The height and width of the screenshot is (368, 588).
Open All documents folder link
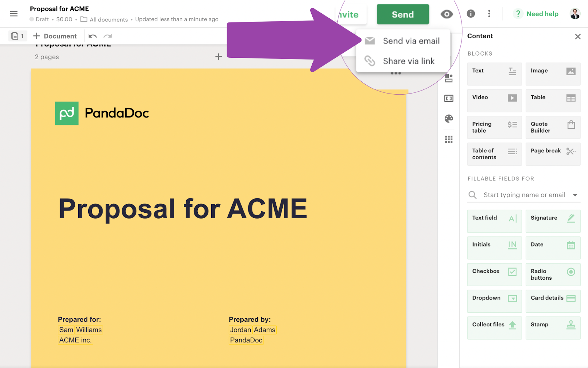(104, 19)
